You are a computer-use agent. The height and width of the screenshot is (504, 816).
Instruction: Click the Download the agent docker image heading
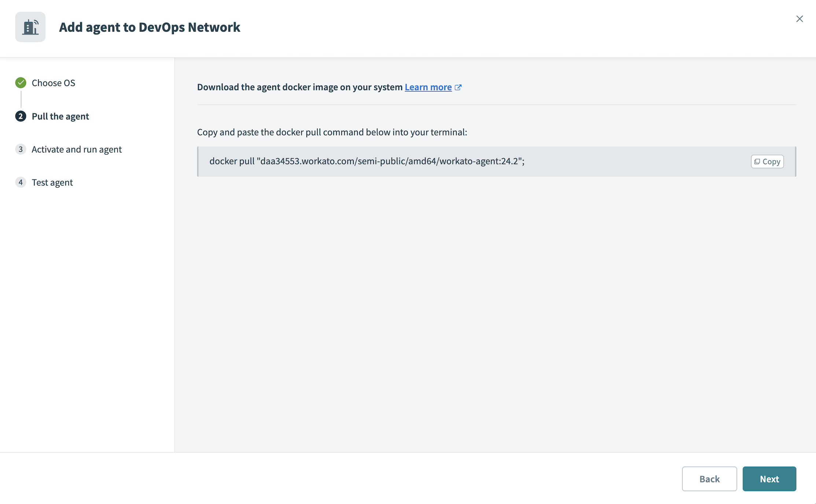tap(299, 87)
